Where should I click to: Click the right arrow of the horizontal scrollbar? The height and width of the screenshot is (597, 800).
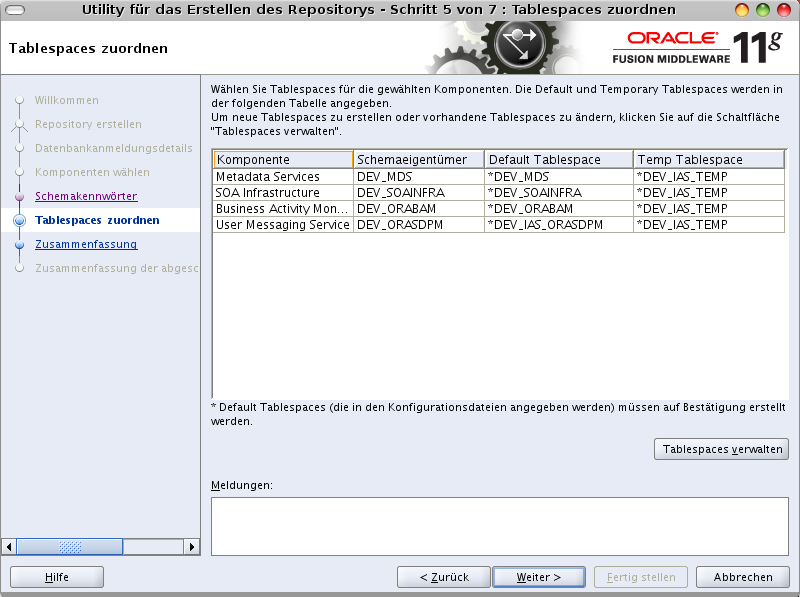coord(191,546)
